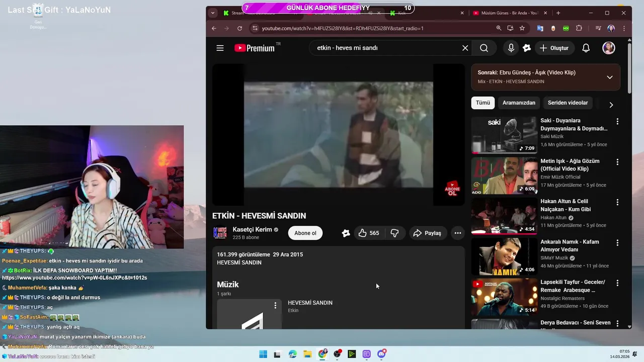The image size is (644, 362).
Task: Open site info icon in address bar
Action: (255, 28)
